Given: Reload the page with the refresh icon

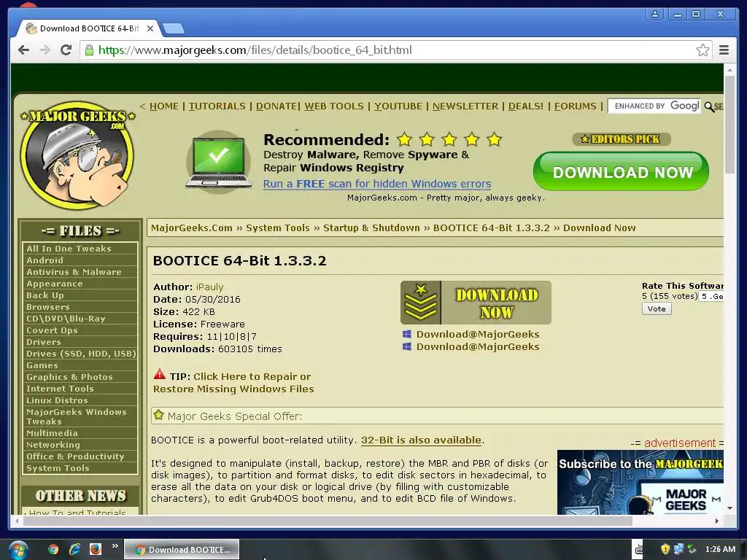Looking at the screenshot, I should pos(66,50).
